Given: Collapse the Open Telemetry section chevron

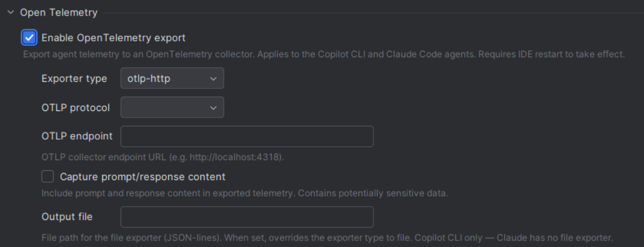Looking at the screenshot, I should [x=11, y=13].
